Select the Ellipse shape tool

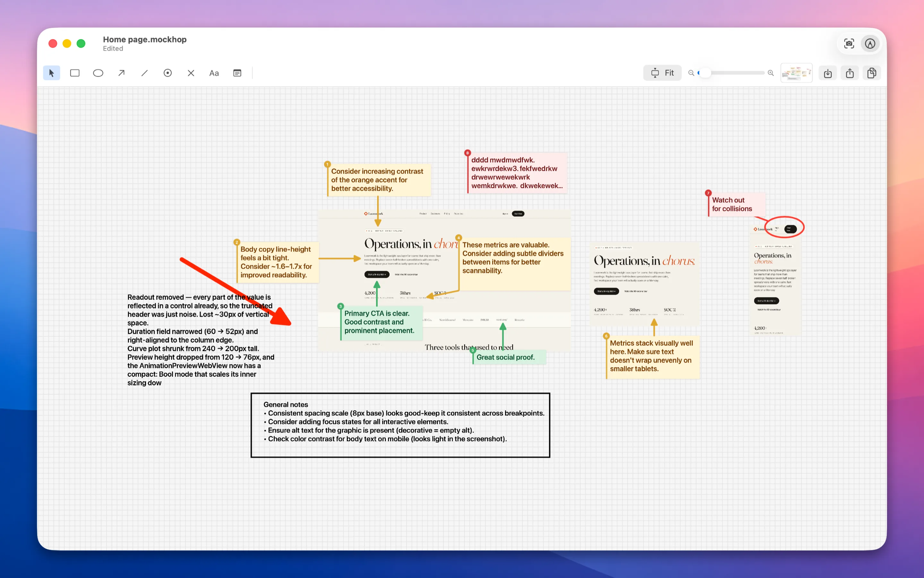pyautogui.click(x=98, y=73)
